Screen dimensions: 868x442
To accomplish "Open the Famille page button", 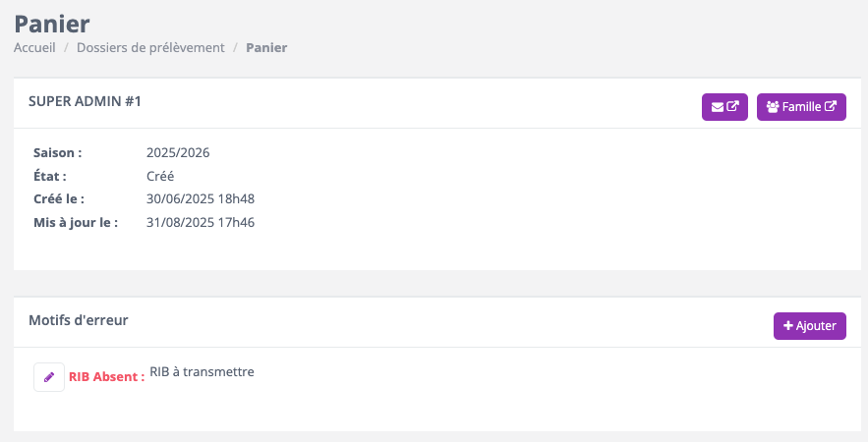I will (x=801, y=107).
